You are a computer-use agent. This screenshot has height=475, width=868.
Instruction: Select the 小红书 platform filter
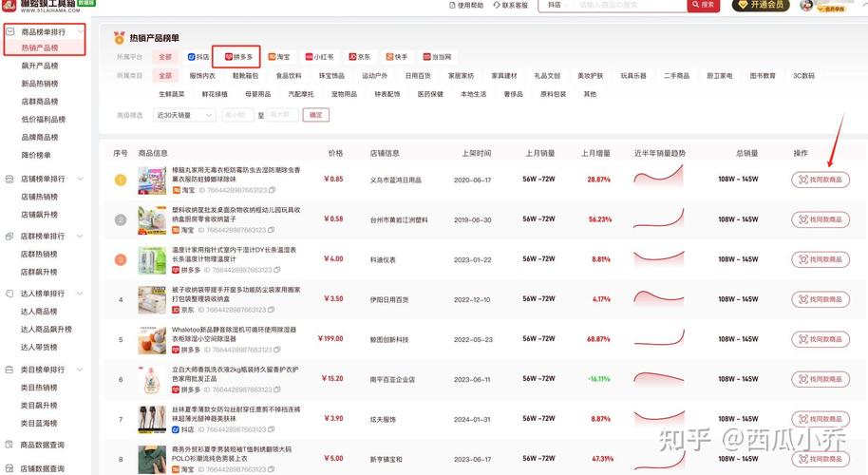point(319,57)
